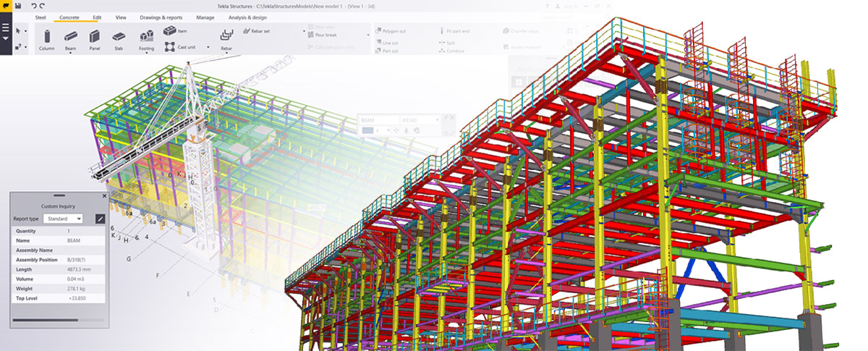Choose the Line cut command
Screen dimensions: 868x351
pyautogui.click(x=386, y=43)
